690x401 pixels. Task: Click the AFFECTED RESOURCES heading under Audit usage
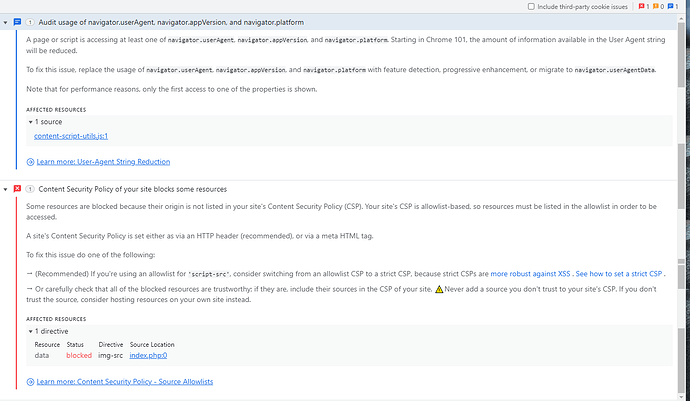pyautogui.click(x=56, y=110)
